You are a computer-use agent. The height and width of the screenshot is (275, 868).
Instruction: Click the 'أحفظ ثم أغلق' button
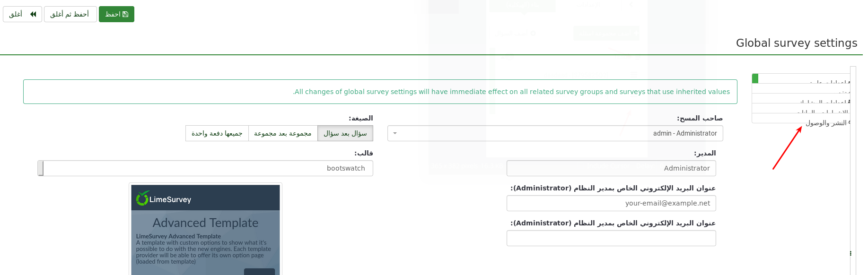pos(70,14)
